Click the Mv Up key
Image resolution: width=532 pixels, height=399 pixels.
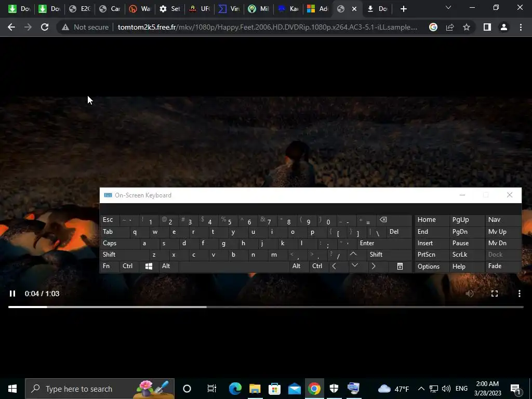[503, 232]
